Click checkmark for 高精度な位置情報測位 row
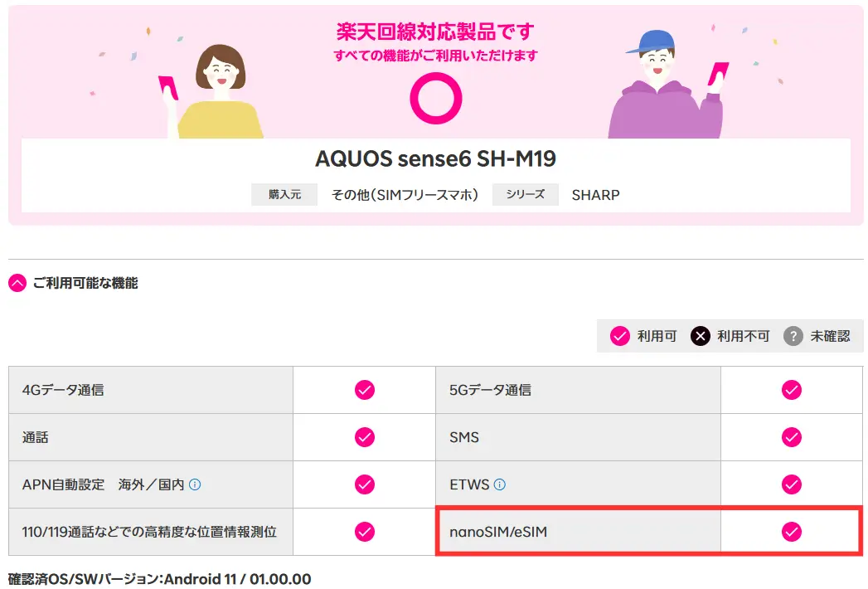This screenshot has height=589, width=868. (365, 532)
